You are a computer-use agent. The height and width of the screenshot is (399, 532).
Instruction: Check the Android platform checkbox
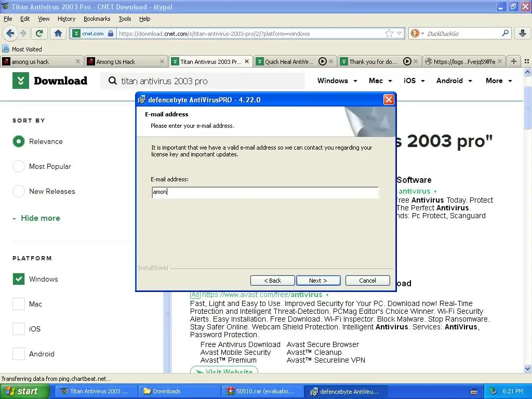pyautogui.click(x=19, y=353)
